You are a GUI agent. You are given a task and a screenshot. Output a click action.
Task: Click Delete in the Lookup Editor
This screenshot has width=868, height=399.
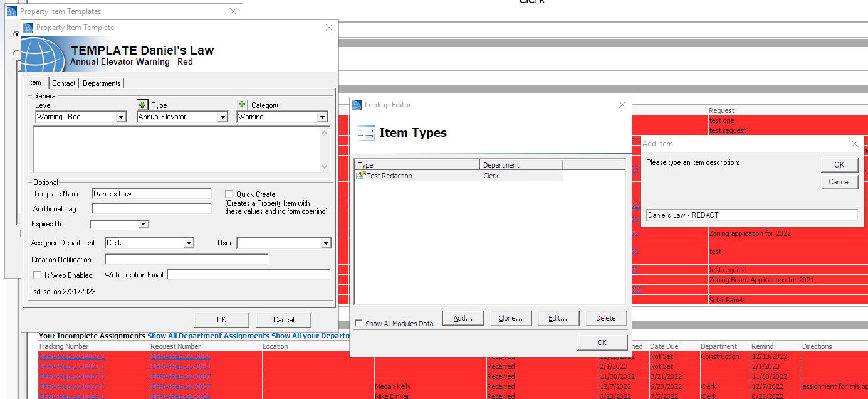[606, 318]
